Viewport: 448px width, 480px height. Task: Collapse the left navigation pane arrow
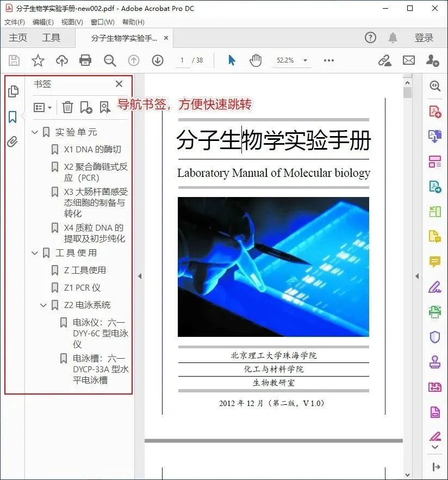click(140, 276)
